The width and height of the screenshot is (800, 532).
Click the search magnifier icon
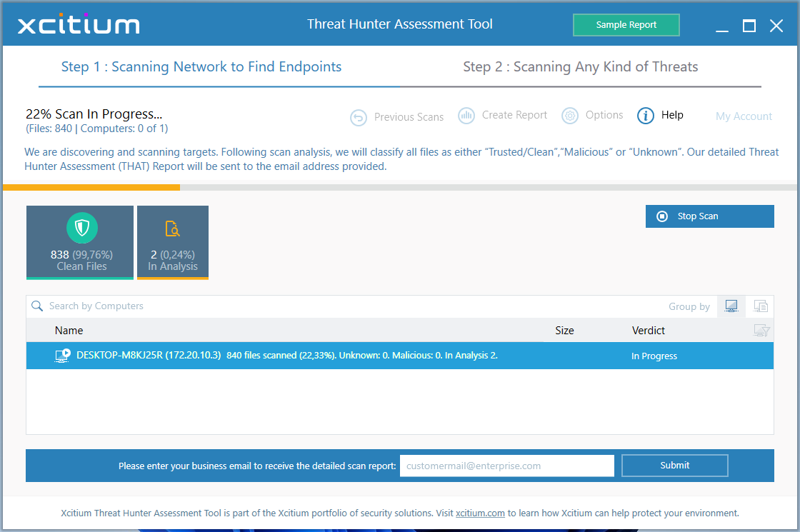click(x=37, y=306)
